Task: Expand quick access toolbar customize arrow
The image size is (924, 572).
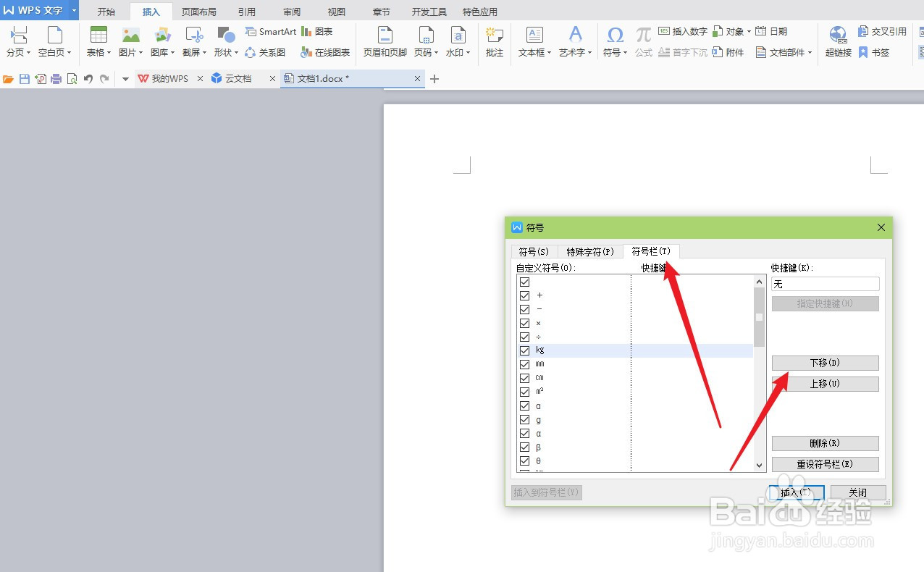Action: (125, 79)
